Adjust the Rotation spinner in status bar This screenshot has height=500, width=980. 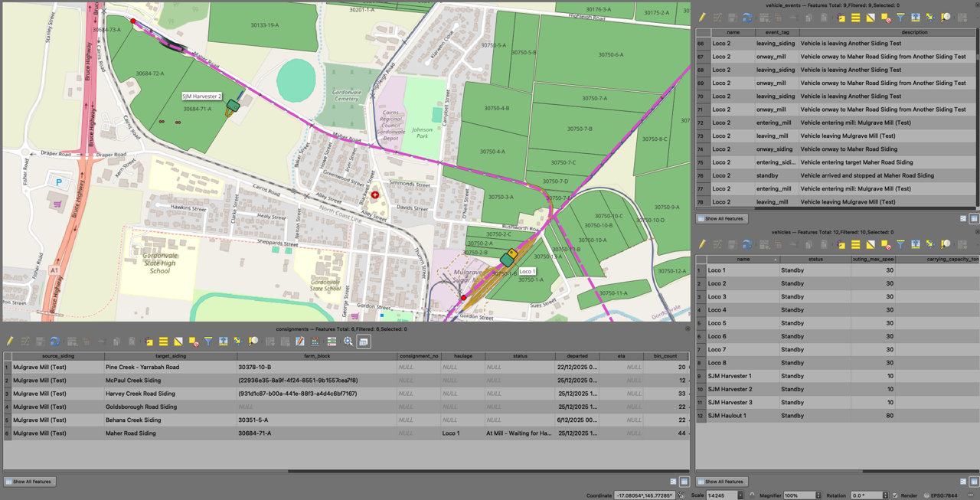(x=884, y=495)
